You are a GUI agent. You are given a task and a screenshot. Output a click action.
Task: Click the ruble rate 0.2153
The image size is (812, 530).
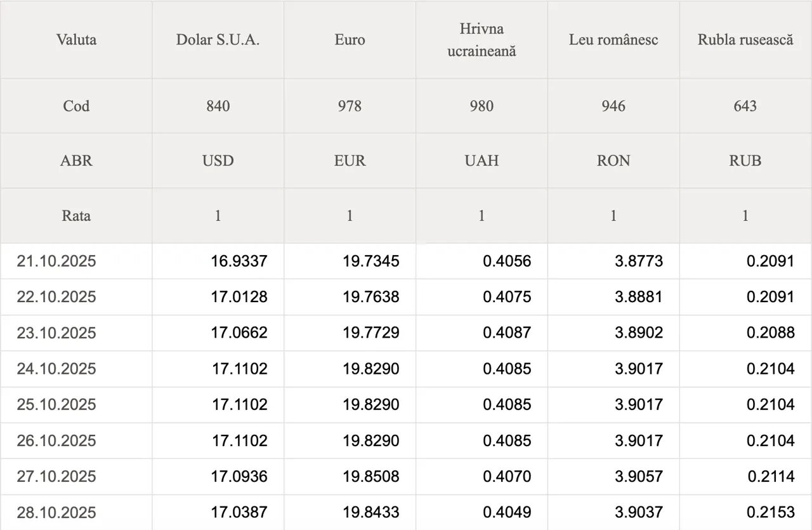click(771, 512)
